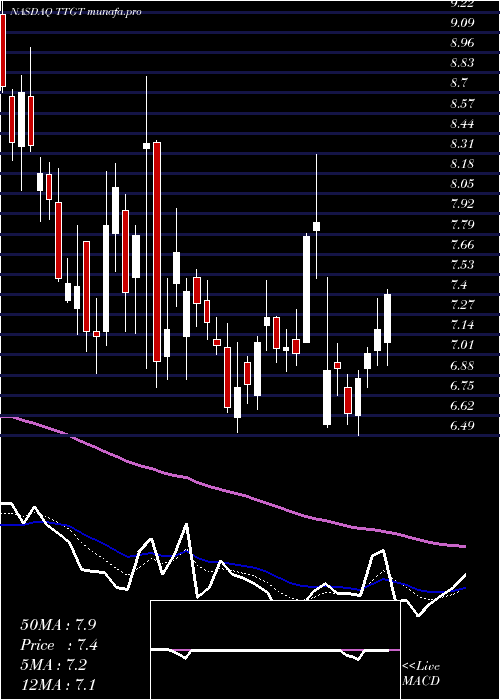Click the 8.7 price axis label
The height and width of the screenshot is (700, 500).
459,83
